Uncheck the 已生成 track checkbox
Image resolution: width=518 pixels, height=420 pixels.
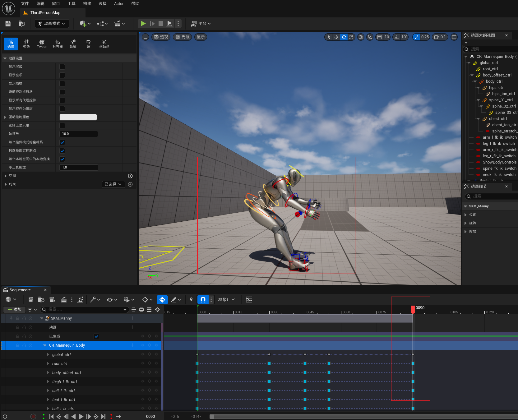point(96,336)
